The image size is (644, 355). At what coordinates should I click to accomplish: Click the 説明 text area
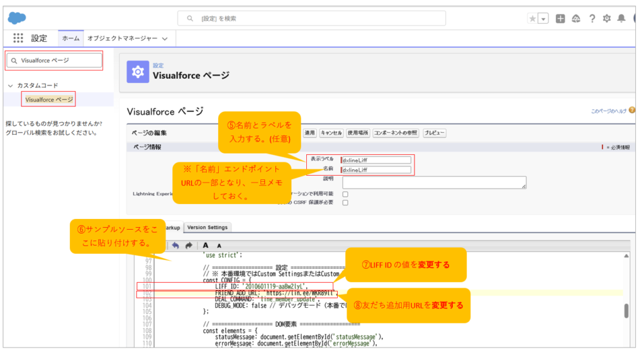point(434,183)
